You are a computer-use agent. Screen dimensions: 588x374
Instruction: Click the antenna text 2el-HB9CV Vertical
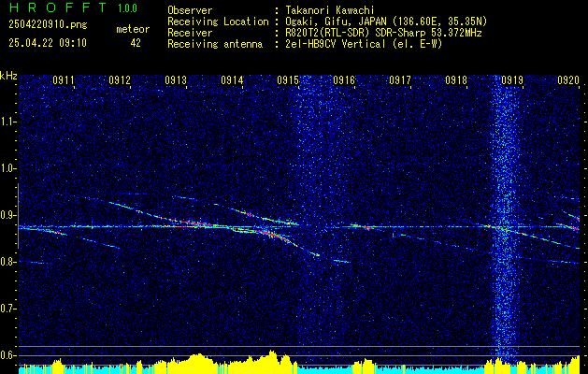(336, 44)
